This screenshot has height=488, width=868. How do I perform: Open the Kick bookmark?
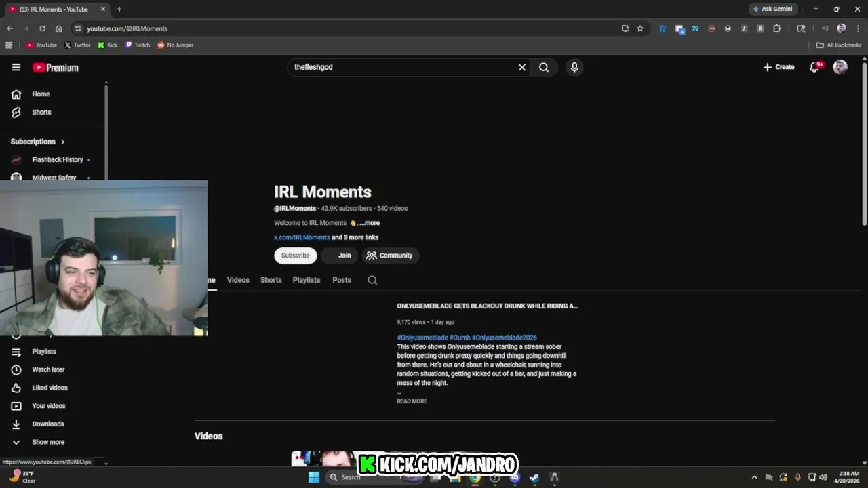point(108,45)
